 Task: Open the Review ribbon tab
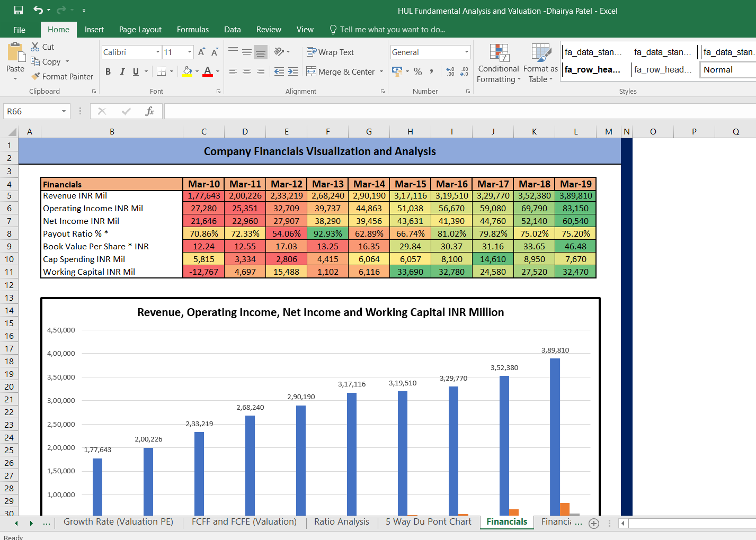[x=269, y=30]
